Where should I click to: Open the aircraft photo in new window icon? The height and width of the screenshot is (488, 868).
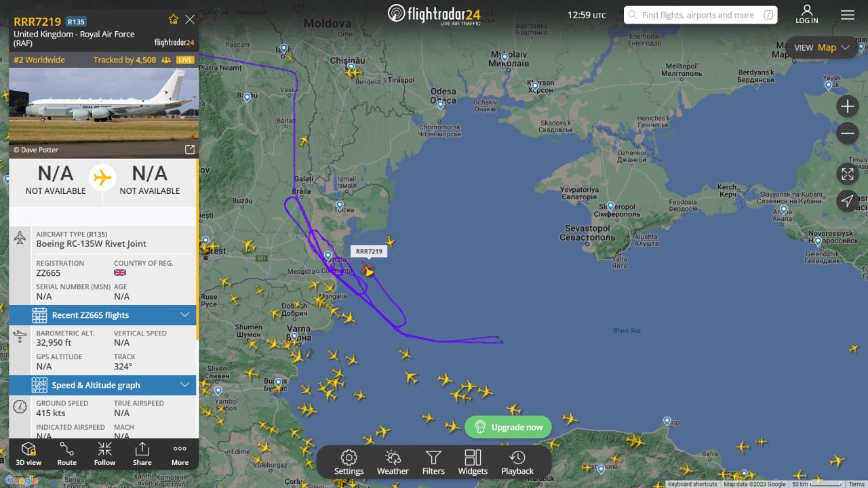190,150
